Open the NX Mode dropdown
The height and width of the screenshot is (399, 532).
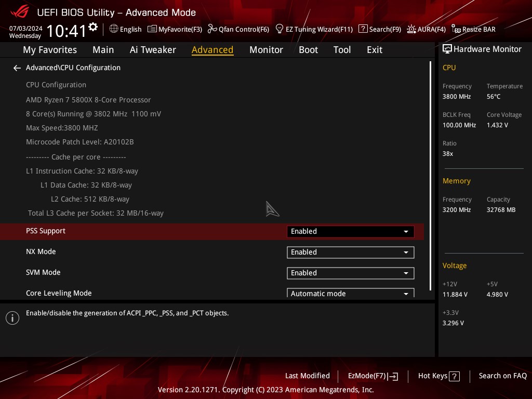[x=351, y=252]
